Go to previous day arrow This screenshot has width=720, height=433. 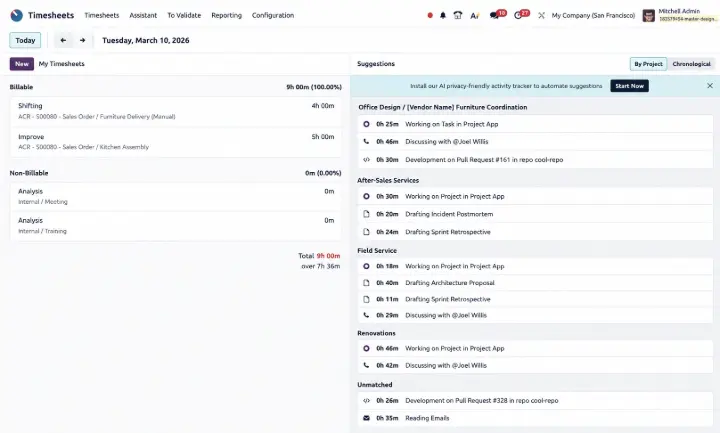63,40
